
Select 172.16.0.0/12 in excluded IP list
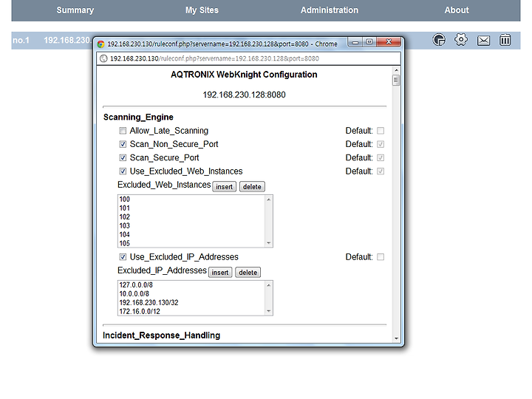192,312
